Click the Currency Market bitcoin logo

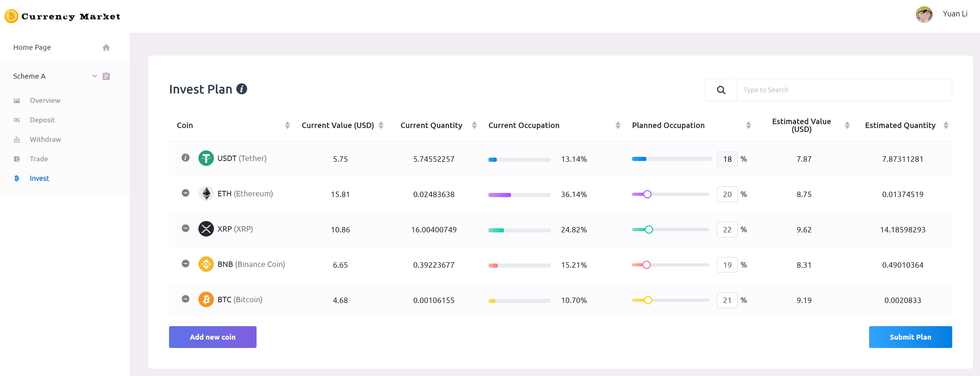pos(11,16)
